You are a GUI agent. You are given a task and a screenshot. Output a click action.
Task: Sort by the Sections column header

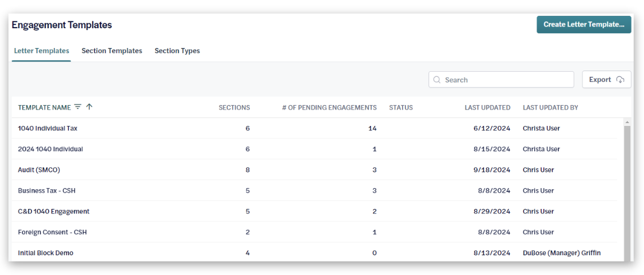[234, 107]
